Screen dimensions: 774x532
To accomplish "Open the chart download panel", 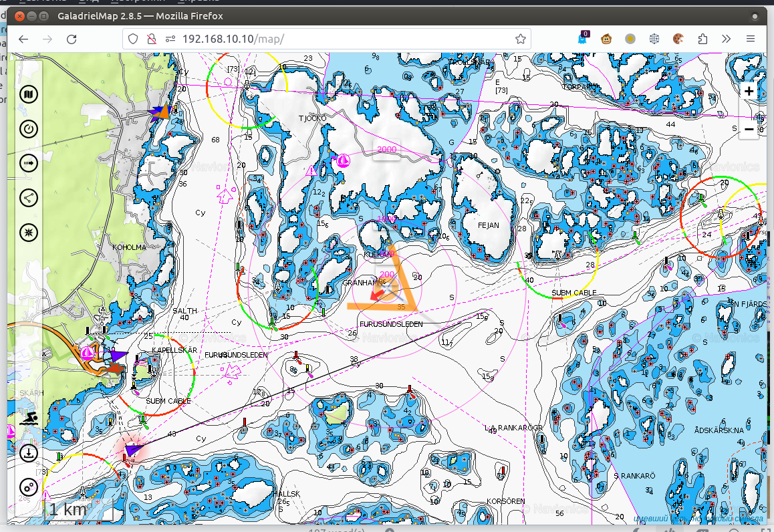I will (x=29, y=452).
